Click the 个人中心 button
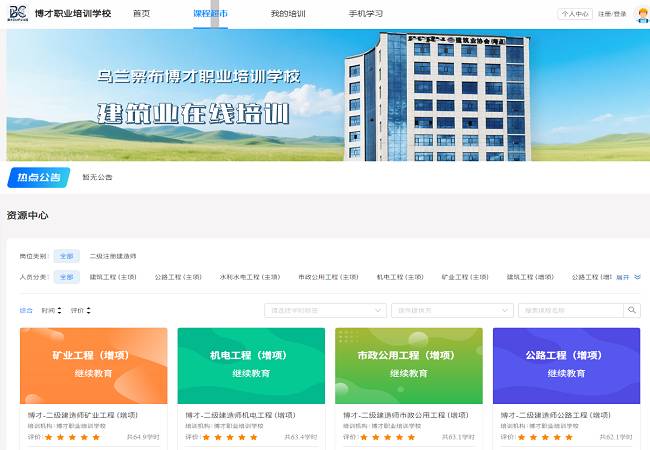This screenshot has height=450, width=650. point(575,14)
